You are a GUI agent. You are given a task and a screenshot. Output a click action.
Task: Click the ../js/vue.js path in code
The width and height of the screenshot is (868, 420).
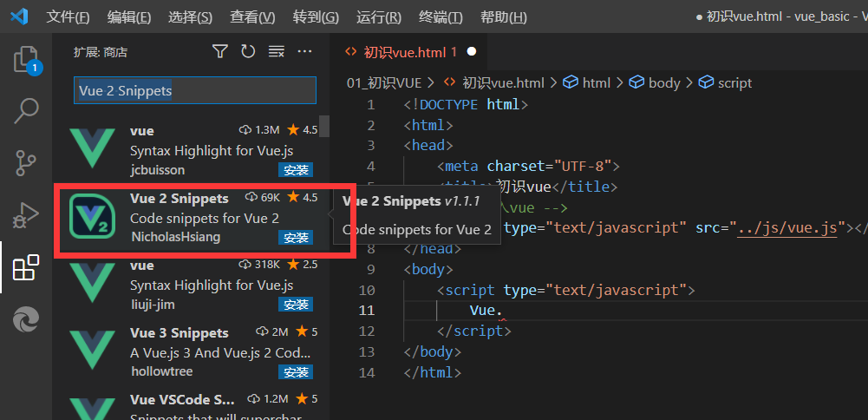tap(786, 227)
